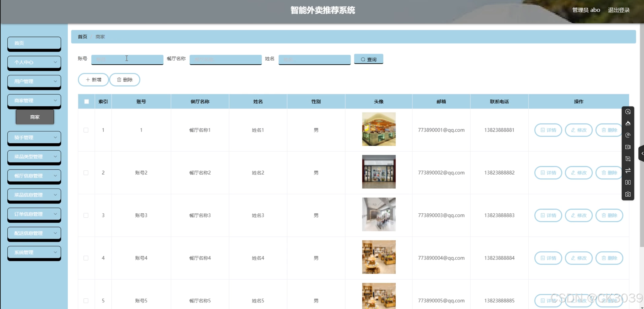Open the 首页 sidebar menu item

34,43
